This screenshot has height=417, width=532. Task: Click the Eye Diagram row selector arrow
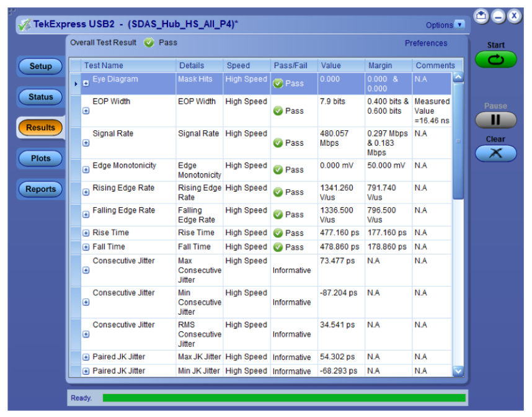[x=76, y=84]
